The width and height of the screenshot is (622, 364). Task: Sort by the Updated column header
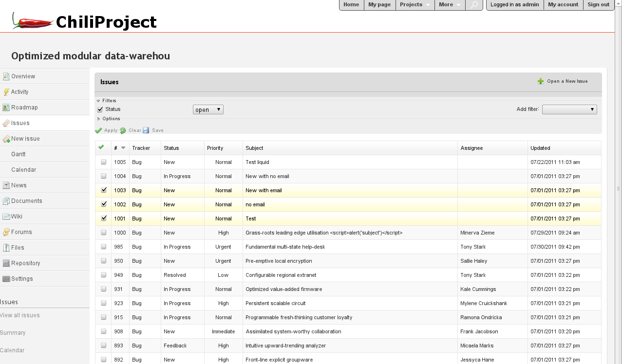pos(540,148)
